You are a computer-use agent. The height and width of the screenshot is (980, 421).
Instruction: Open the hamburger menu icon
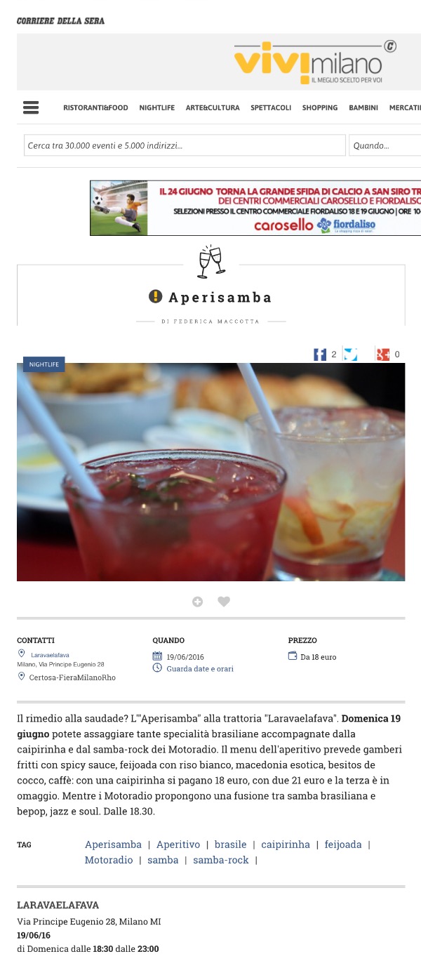point(30,107)
